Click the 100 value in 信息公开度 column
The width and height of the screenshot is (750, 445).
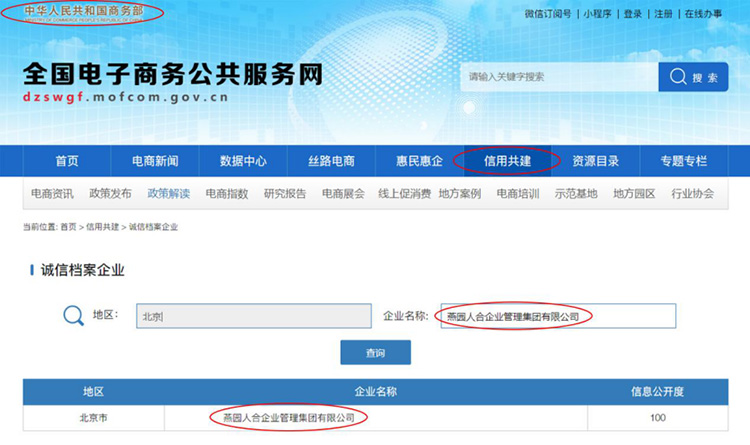tap(658, 418)
